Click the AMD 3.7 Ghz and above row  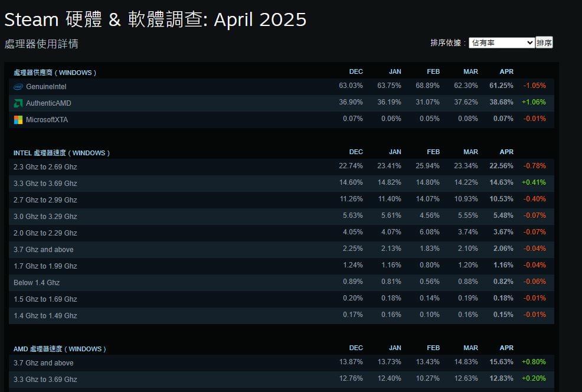pos(282,362)
